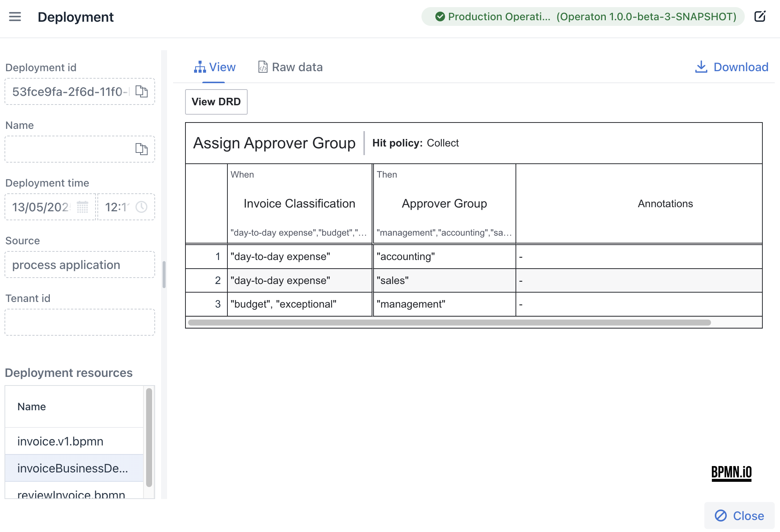Click the panel splitter handle
Screen dimensions: 780x532
pyautogui.click(x=164, y=274)
